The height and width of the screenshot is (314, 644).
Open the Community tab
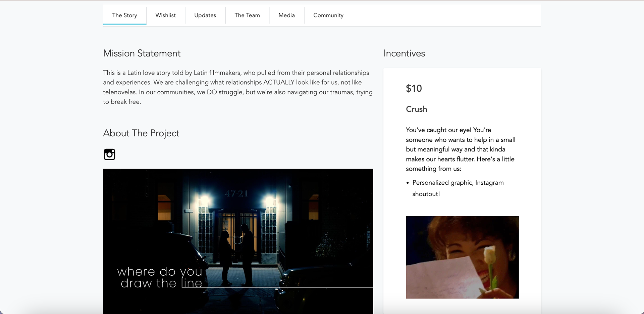pos(328,15)
